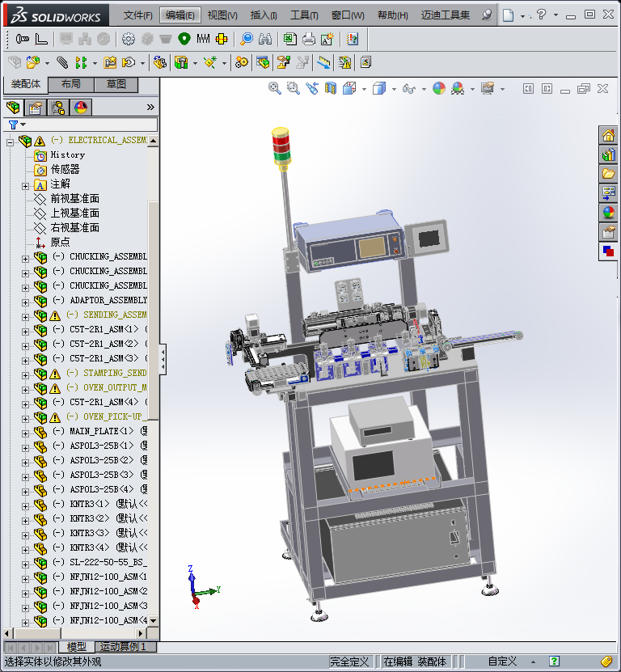Click the Smart Fasteners screw icon
The image size is (621, 672).
tap(23, 40)
